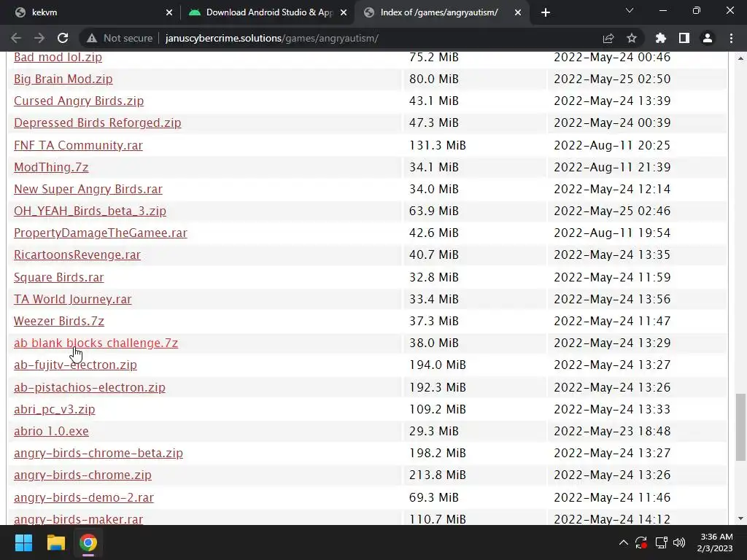Viewport: 747px width, 560px height.
Task: Click the scrollbar down arrow
Action: [740, 518]
